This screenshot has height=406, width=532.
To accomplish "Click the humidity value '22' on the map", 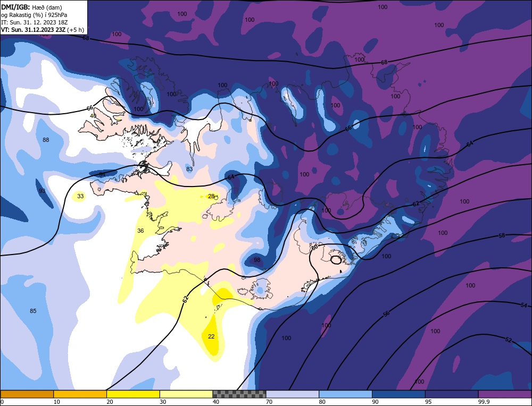I will [x=211, y=336].
